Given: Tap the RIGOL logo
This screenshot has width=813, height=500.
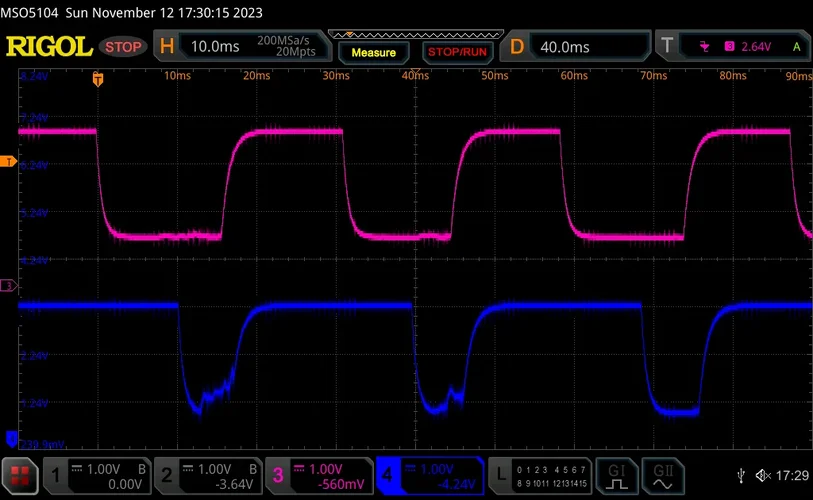Looking at the screenshot, I should pos(49,47).
